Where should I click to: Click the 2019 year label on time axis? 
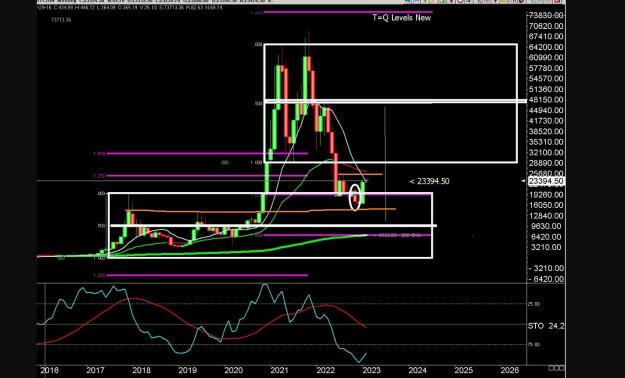(x=187, y=370)
